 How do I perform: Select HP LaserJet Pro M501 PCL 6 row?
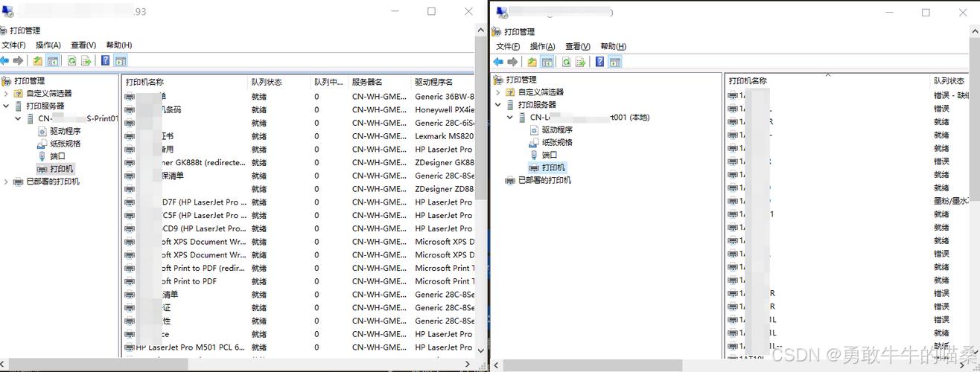tap(298, 347)
